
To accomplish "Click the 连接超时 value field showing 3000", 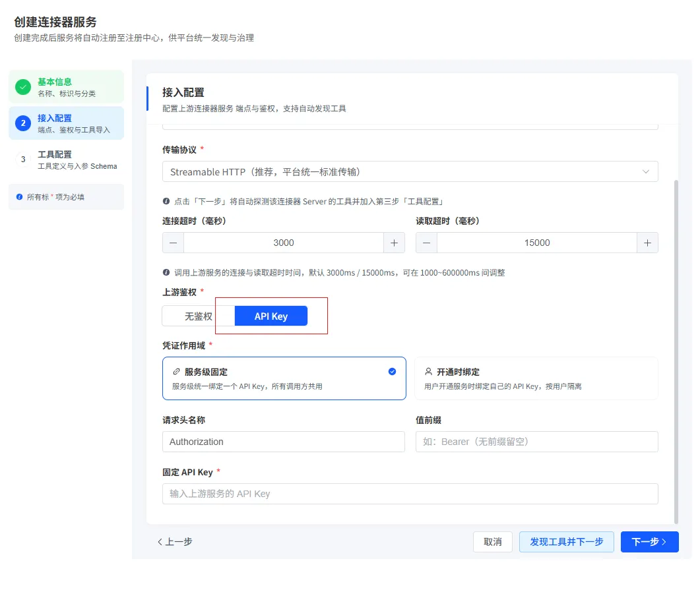I will click(284, 243).
